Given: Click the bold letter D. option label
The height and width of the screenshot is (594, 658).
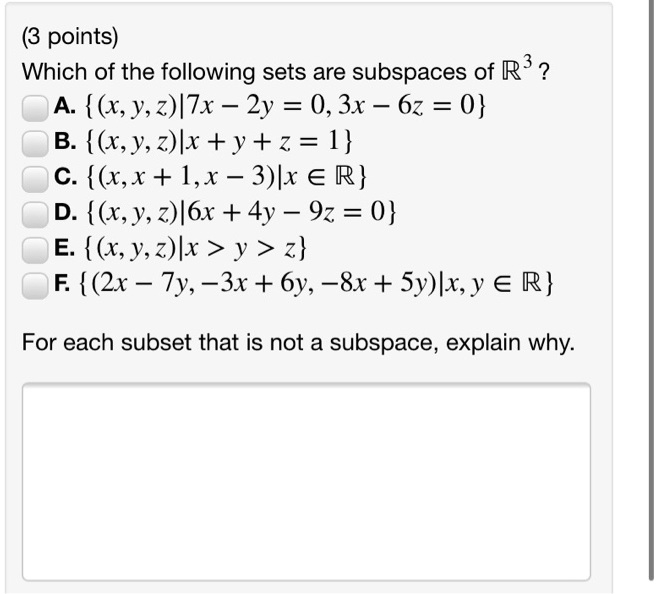Looking at the screenshot, I should (65, 213).
